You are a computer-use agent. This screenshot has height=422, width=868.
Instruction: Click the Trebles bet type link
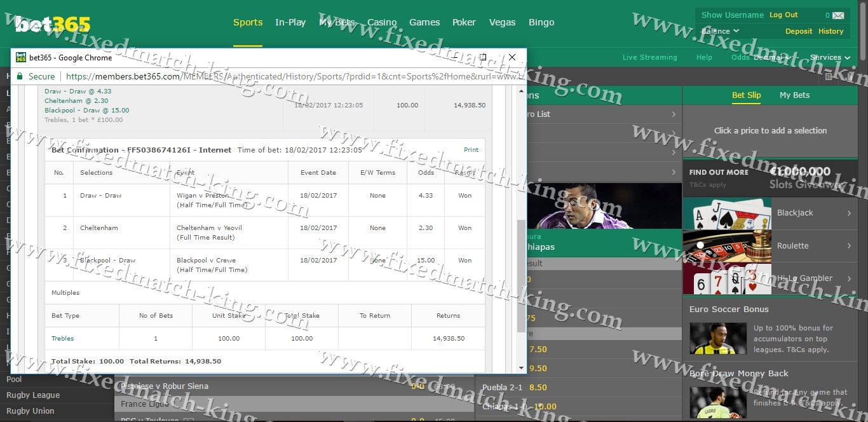62,339
